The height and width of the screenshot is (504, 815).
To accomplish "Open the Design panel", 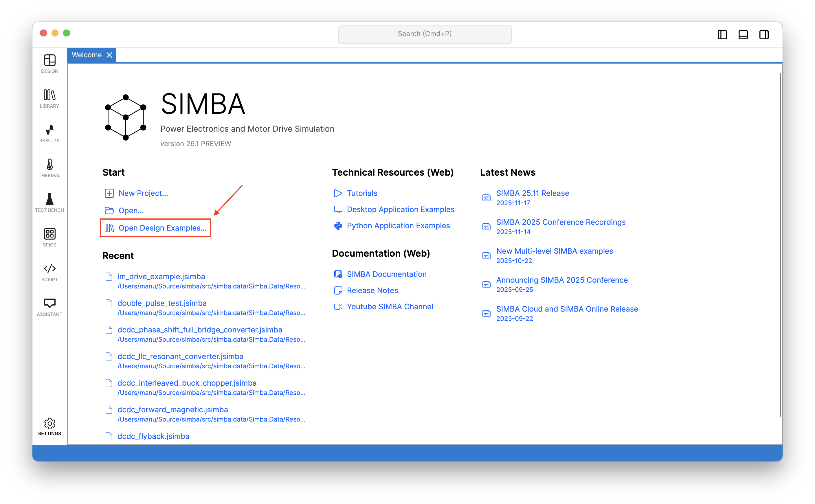I will tap(49, 64).
